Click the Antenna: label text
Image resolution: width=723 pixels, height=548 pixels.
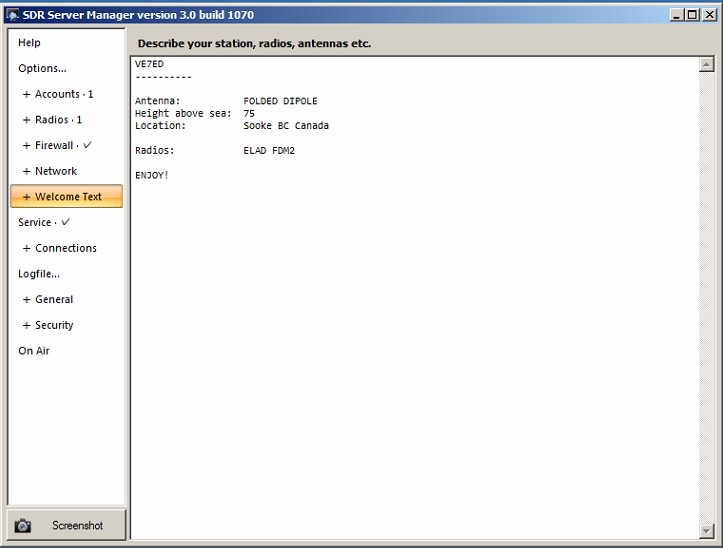[x=158, y=101]
